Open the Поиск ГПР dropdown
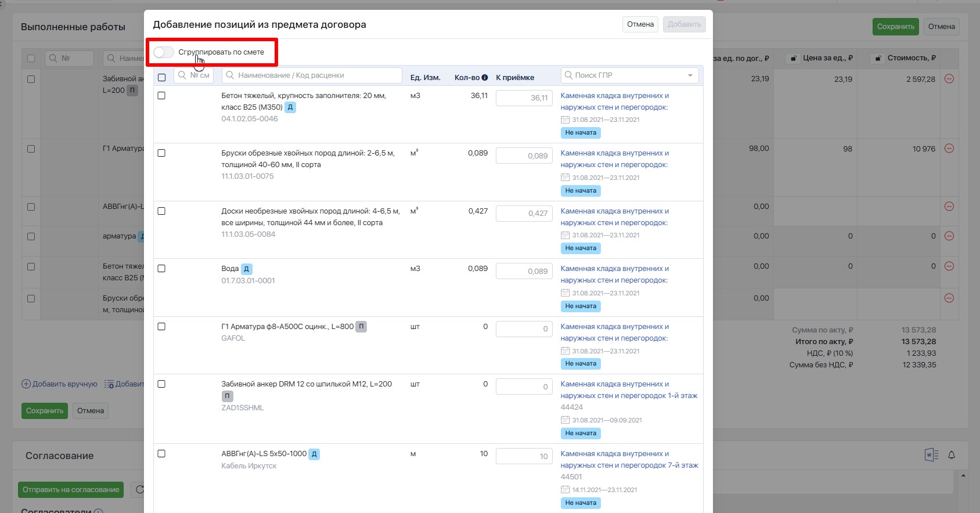The width and height of the screenshot is (980, 513). (x=629, y=75)
